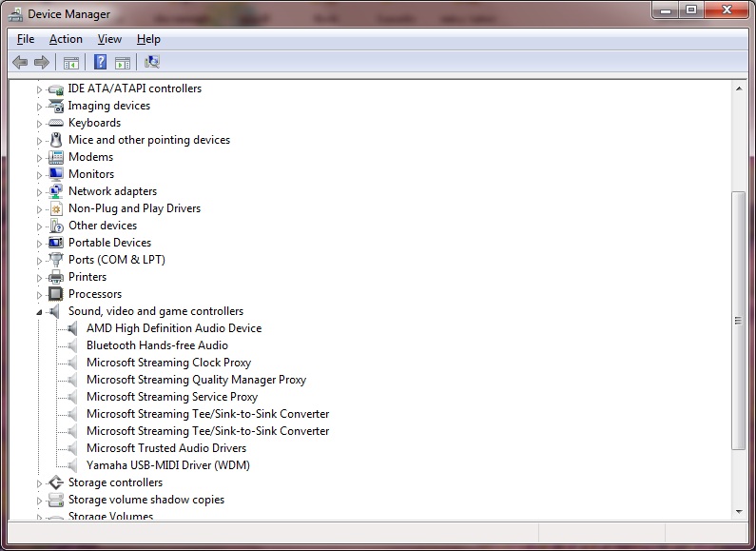Click the Portable Devices icon
The image size is (756, 551).
click(56, 243)
